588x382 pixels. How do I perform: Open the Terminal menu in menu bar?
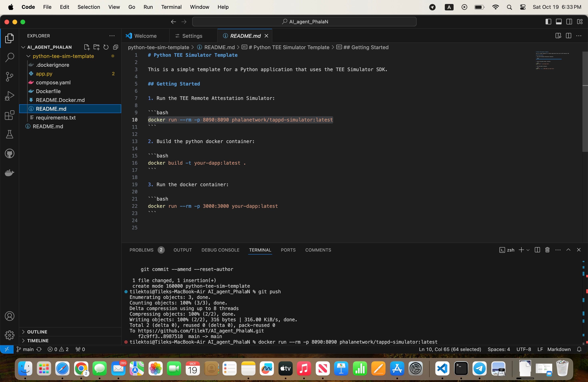171,7
